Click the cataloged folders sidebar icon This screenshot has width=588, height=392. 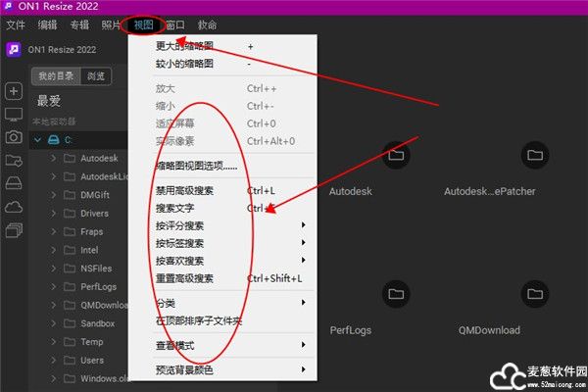point(14,161)
